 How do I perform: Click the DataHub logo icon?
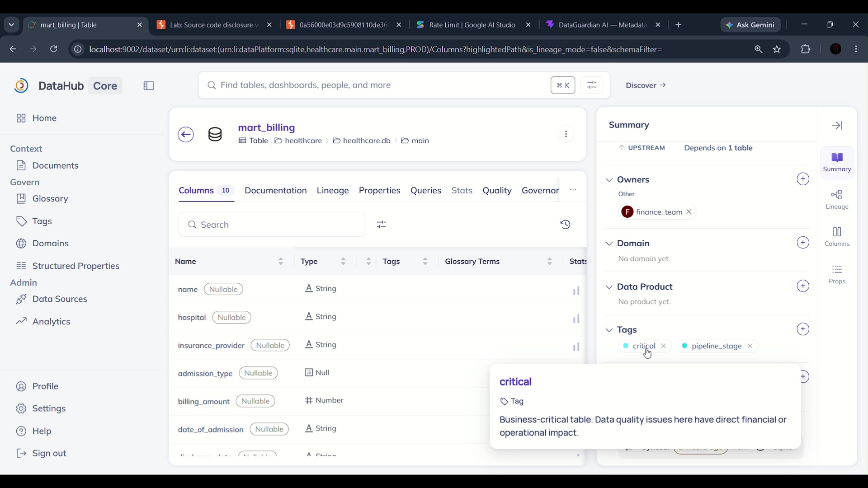21,86
